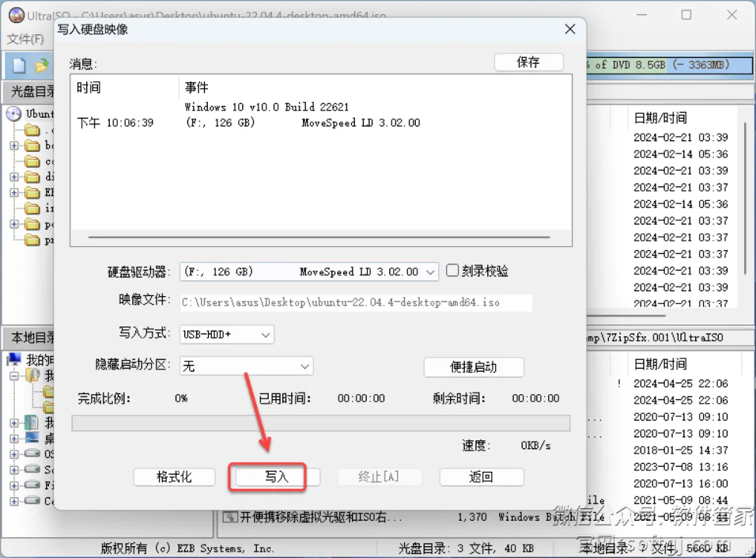
Task: Expand the "F" drive node in the local tree
Action: [14, 485]
